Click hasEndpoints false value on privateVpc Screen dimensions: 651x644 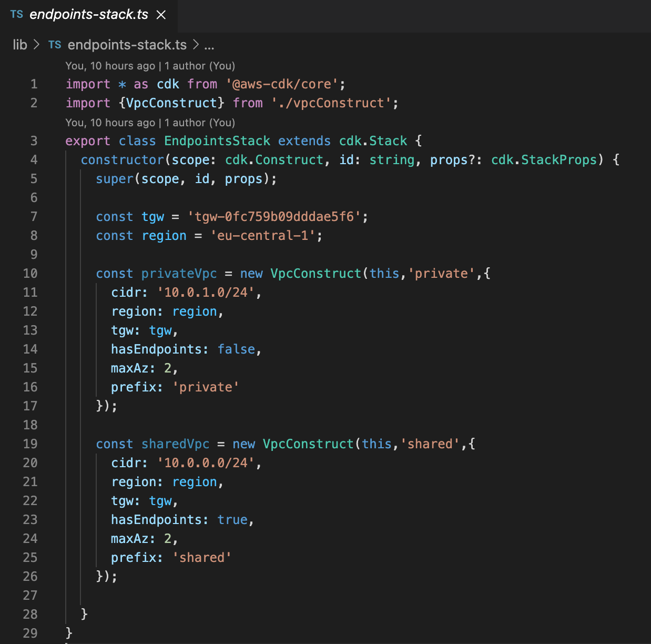pos(236,349)
